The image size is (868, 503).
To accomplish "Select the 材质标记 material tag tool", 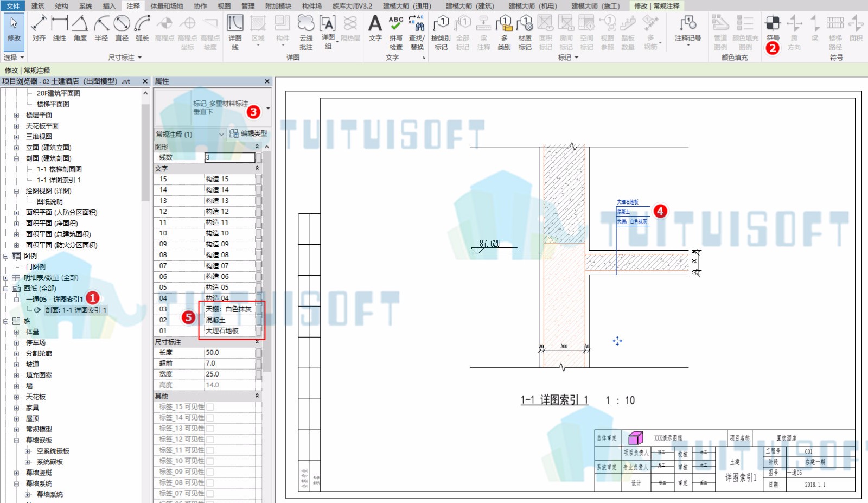I will pos(525,33).
